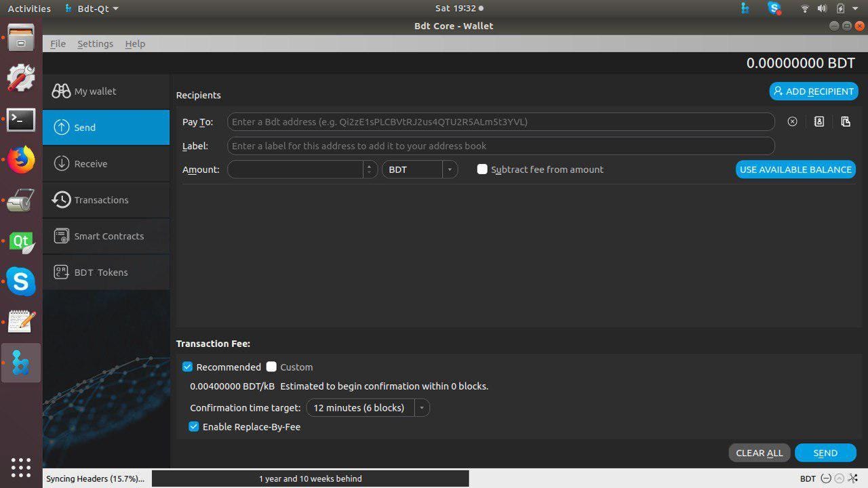Click the 0.00000000 BDT balance text
This screenshot has height=488, width=868.
click(801, 63)
